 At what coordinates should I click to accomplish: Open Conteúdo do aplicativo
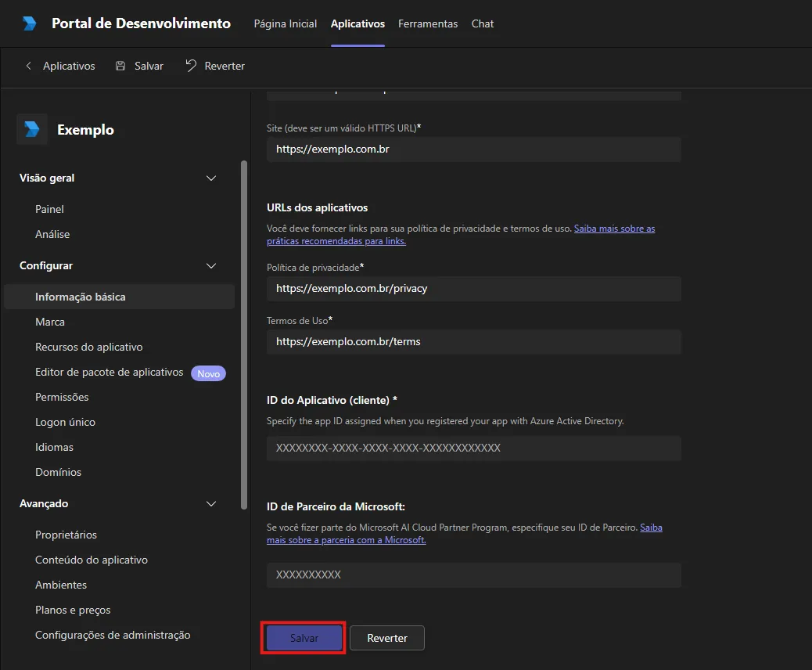pyautogui.click(x=92, y=560)
